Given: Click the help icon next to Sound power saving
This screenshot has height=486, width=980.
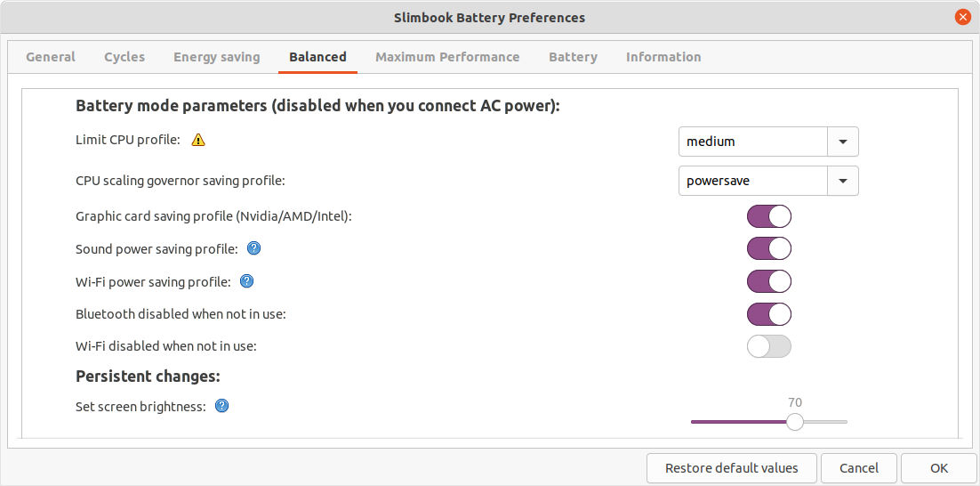Looking at the screenshot, I should [x=253, y=248].
